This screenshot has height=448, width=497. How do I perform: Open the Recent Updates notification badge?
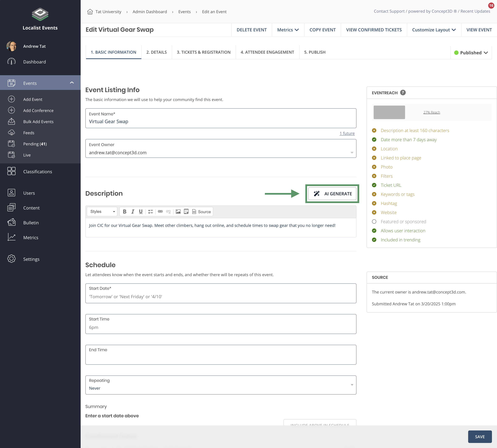tap(491, 5)
